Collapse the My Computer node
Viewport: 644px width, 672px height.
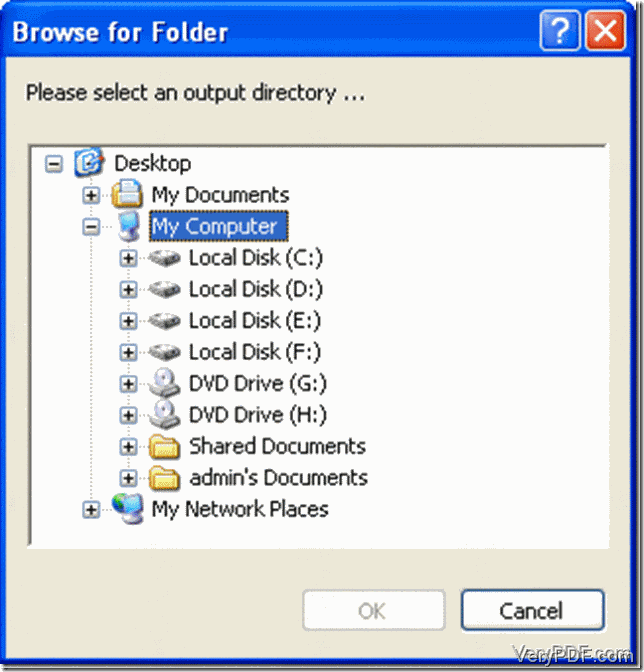pyautogui.click(x=91, y=227)
